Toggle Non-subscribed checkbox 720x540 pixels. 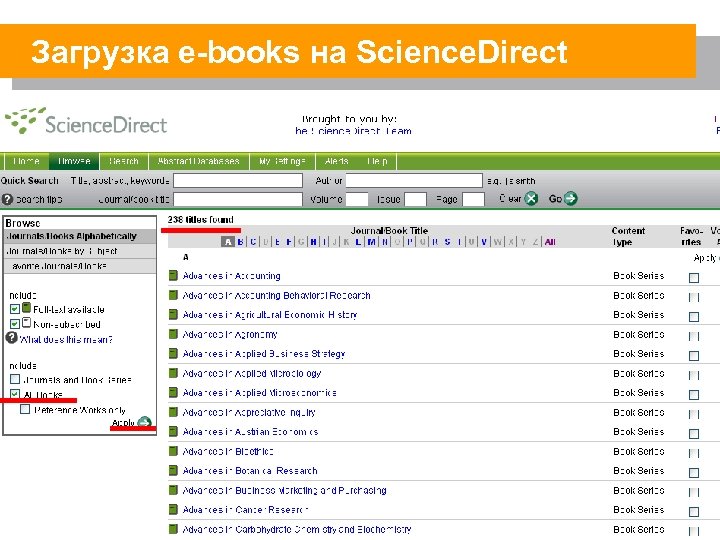point(15,324)
